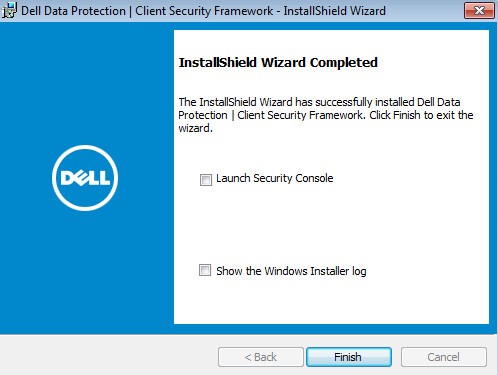Click the greyed-out Cancel button
The height and width of the screenshot is (375, 498).
click(x=444, y=357)
